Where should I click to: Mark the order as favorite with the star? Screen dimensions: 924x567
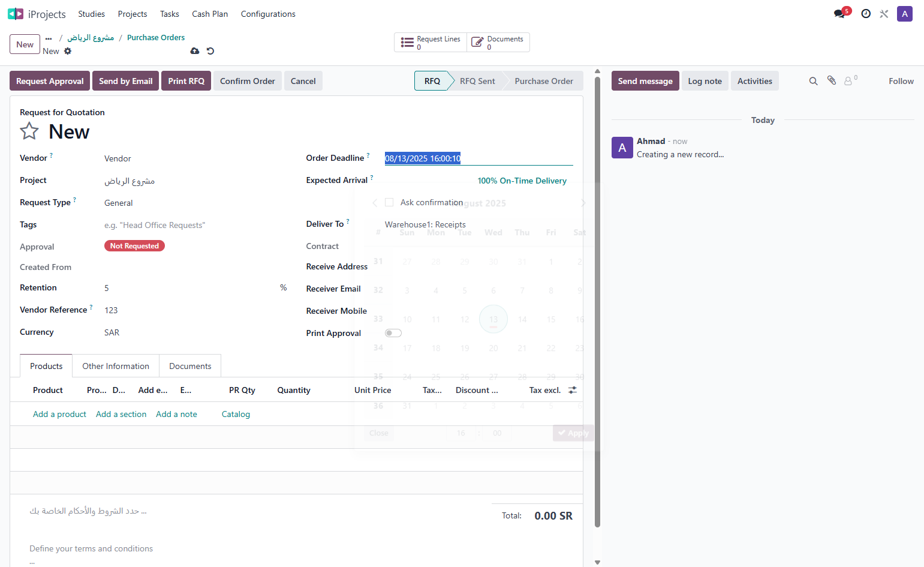[x=29, y=131]
